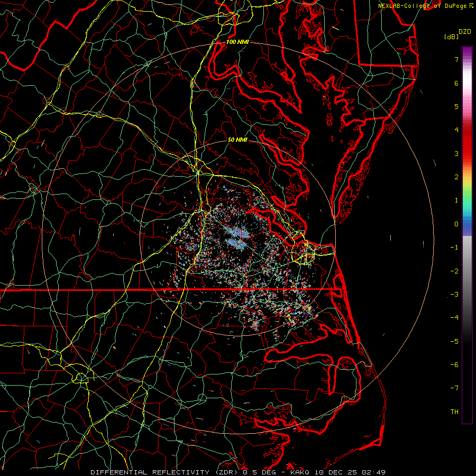The image size is (476, 476).
Task: Click the KAKQ 10 DEC 25 02:49 timestamp
Action: tap(338, 472)
